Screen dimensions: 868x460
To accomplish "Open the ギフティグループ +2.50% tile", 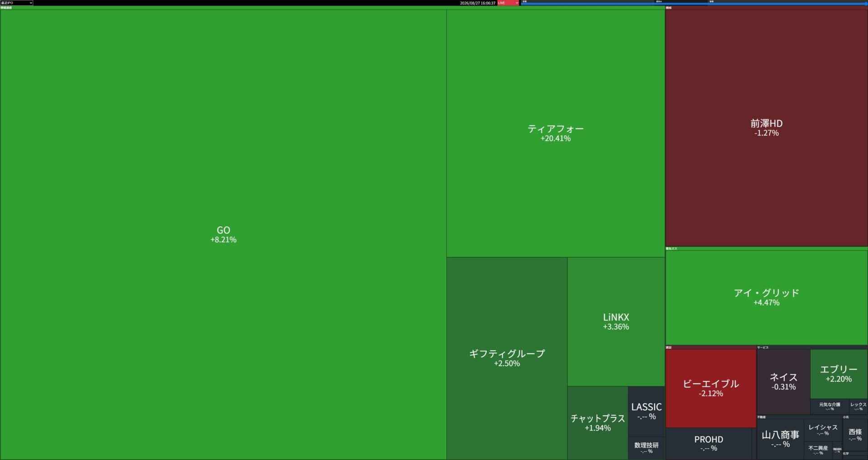I will 507,358.
